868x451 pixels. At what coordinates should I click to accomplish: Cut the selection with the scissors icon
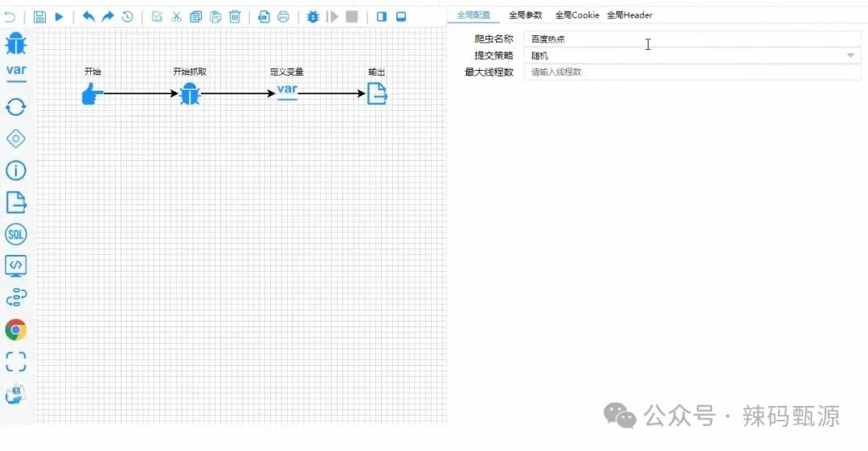(x=177, y=17)
